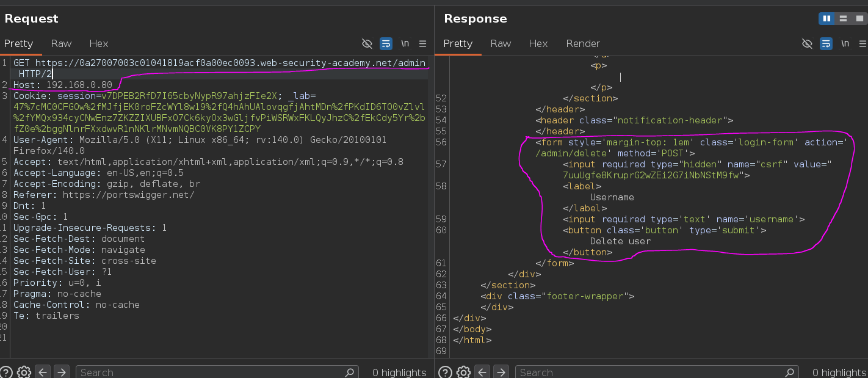Toggle word wrap icon in Response panel
Screen dimensions: 868x378
pos(825,43)
